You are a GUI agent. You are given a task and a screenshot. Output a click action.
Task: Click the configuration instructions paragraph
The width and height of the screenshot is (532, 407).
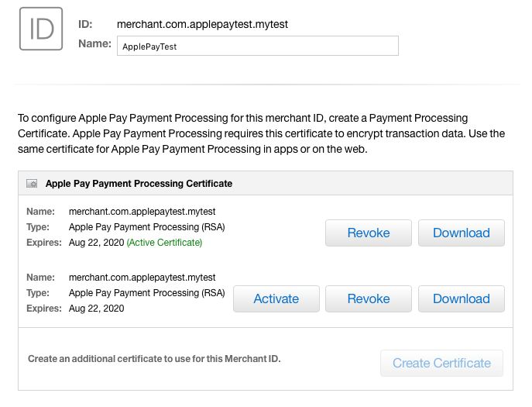[x=261, y=133]
